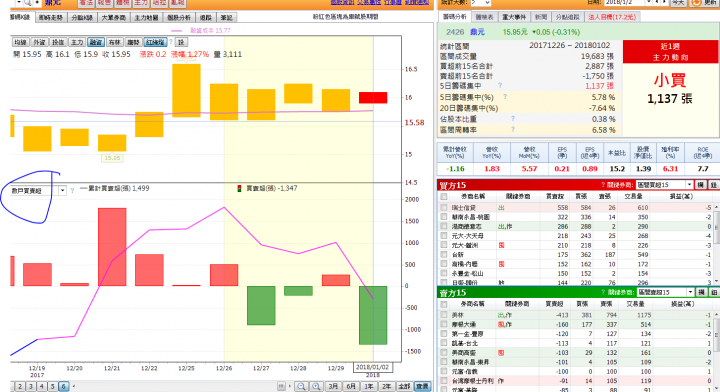Screen dimensions: 720x392
Task: Toggle the 外資 overlay button
Action: (x=39, y=42)
